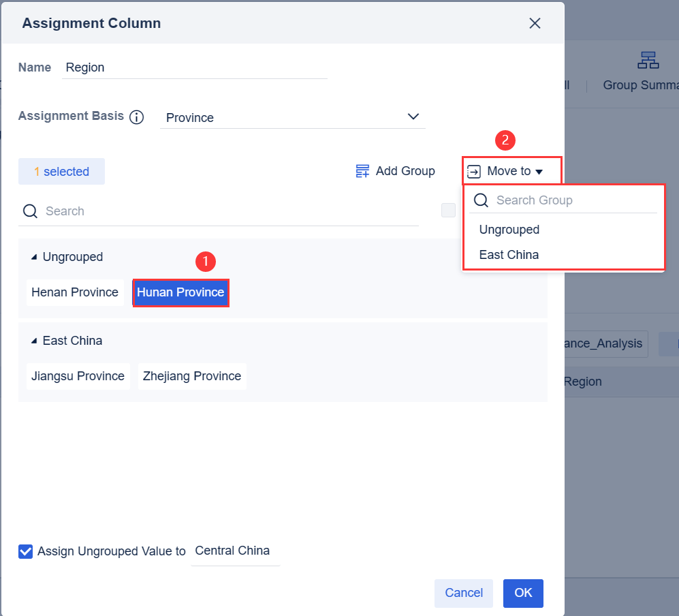This screenshot has height=616, width=679.
Task: Enable the Assign Ungrouped Value to checkbox
Action: (25, 551)
